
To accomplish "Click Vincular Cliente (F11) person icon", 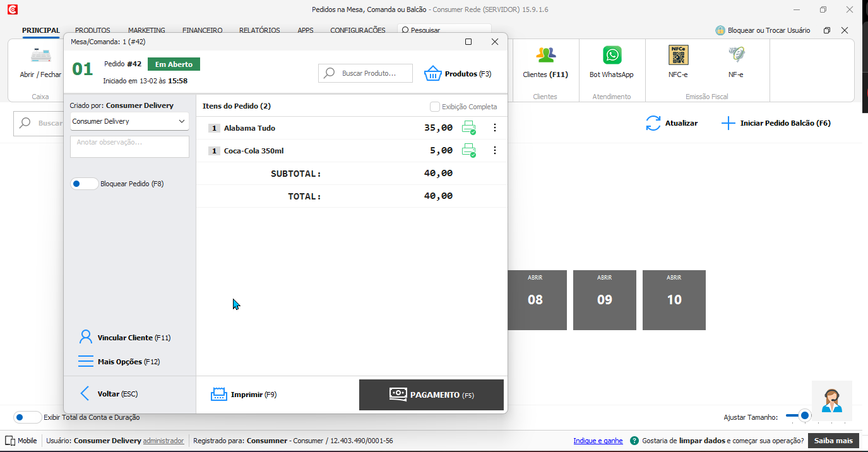I will click(86, 337).
